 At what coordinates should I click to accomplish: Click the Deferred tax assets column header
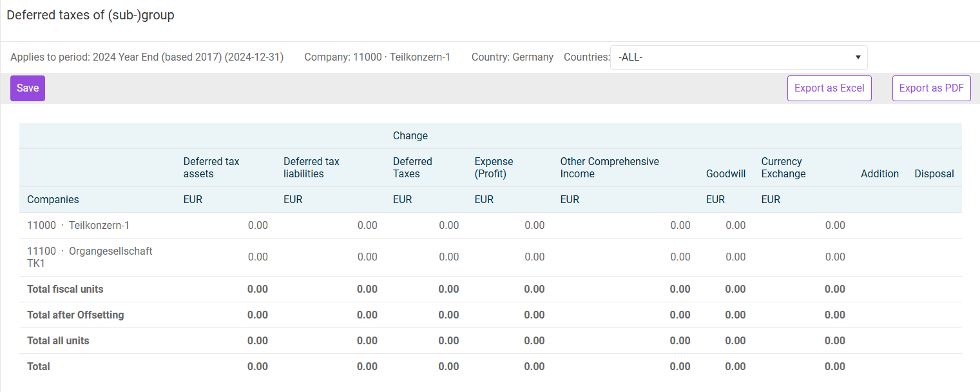coord(211,168)
